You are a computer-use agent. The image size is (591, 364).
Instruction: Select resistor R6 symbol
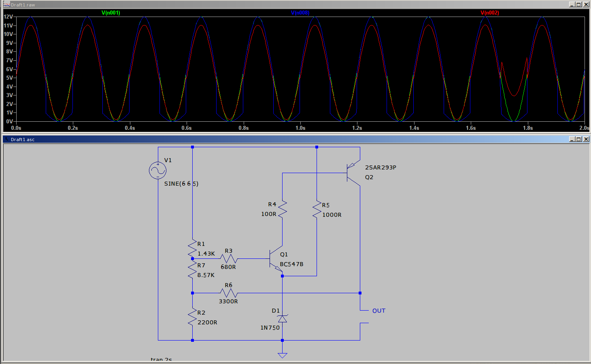229,293
